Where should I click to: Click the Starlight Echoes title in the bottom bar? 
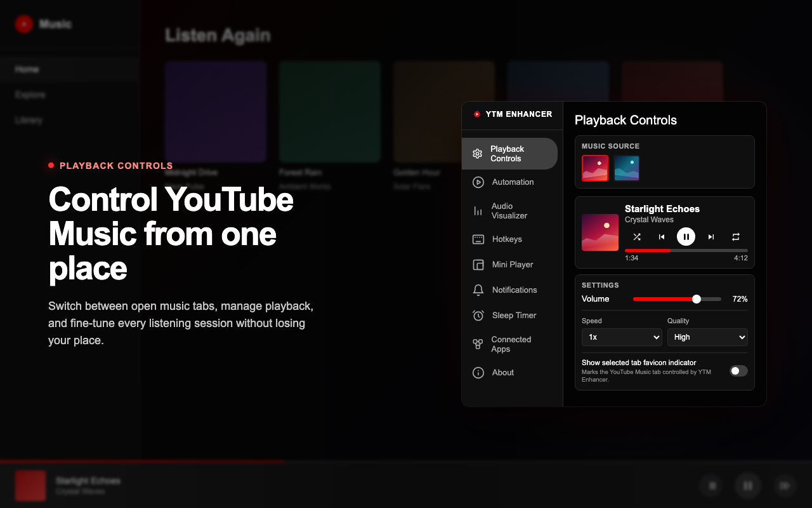coord(88,481)
